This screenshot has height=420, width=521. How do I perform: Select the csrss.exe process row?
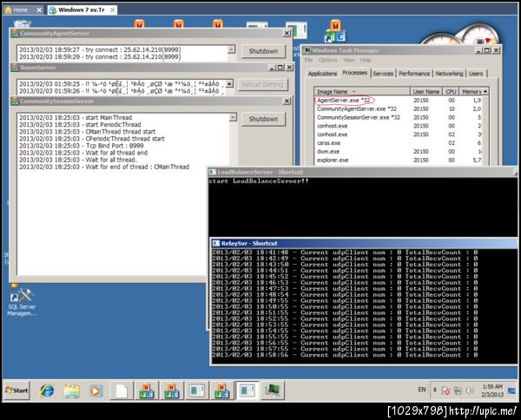398,143
